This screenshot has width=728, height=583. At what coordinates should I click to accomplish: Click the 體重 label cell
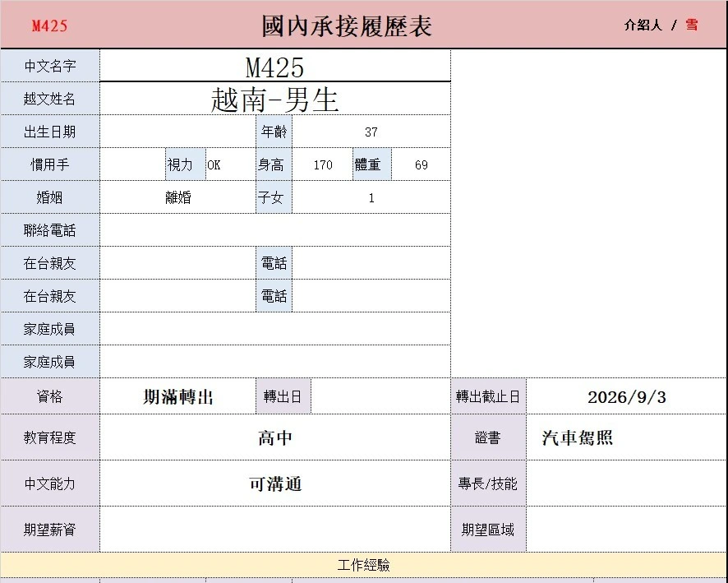(372, 165)
